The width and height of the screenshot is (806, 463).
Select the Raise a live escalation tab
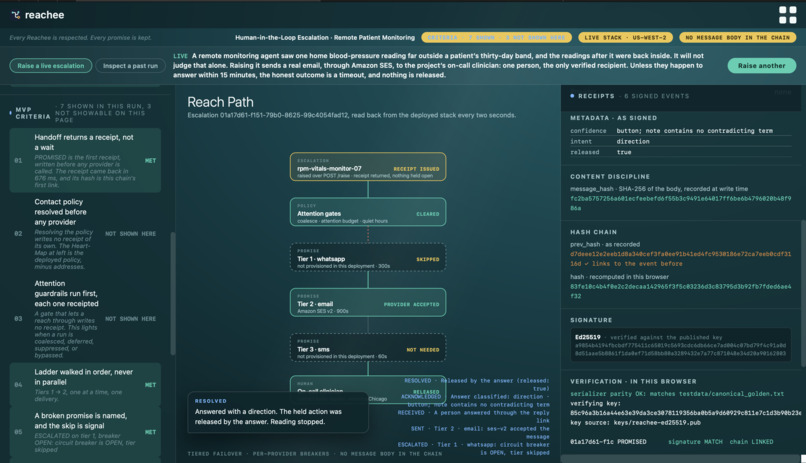(51, 66)
